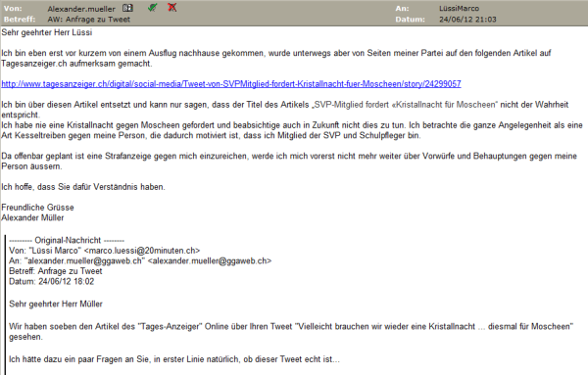The width and height of the screenshot is (588, 375).
Task: Click the 'Betreff:' header label
Action: pyautogui.click(x=20, y=20)
